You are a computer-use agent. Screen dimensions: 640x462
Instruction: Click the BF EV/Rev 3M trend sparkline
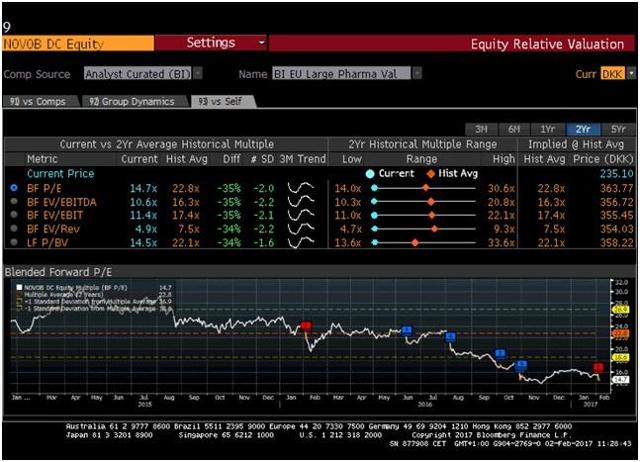pyautogui.click(x=301, y=229)
